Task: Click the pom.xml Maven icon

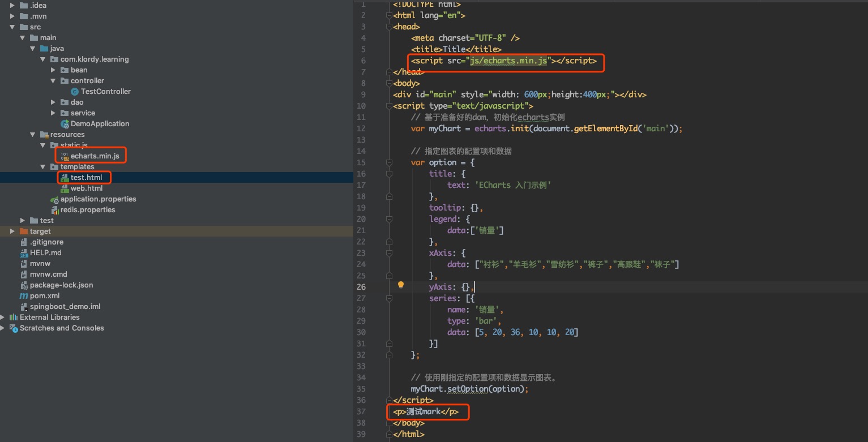Action: [x=24, y=296]
